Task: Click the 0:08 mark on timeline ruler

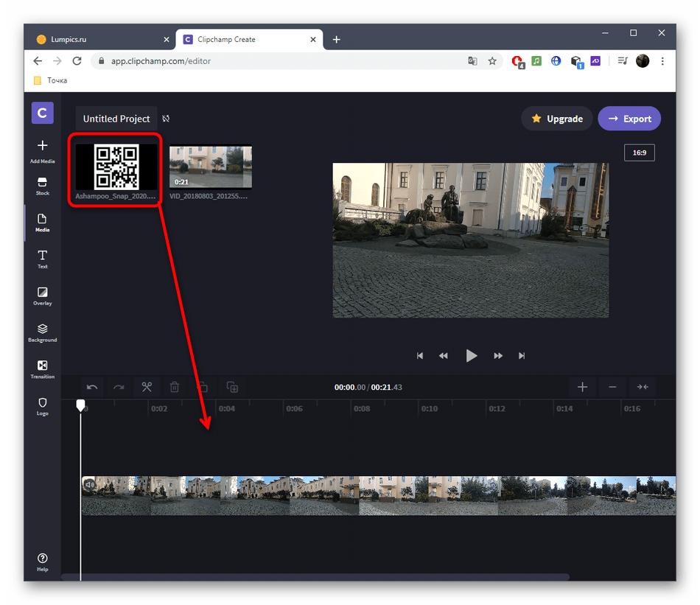Action: [x=362, y=408]
